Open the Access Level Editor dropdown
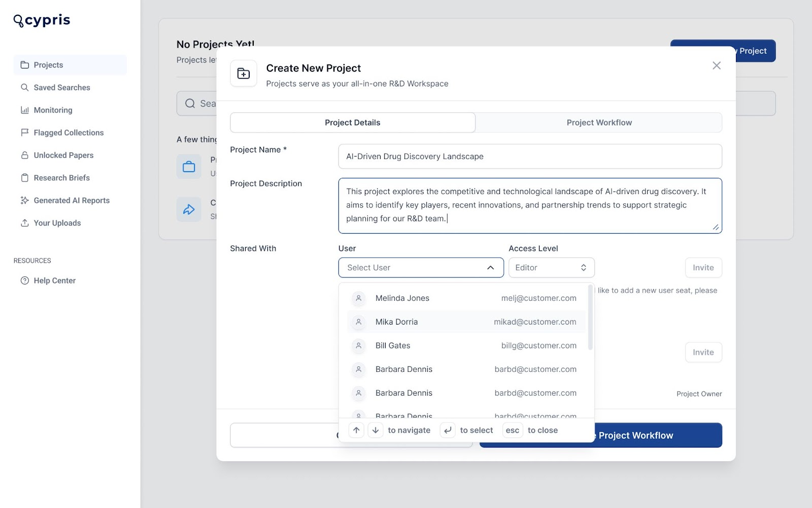 551,268
